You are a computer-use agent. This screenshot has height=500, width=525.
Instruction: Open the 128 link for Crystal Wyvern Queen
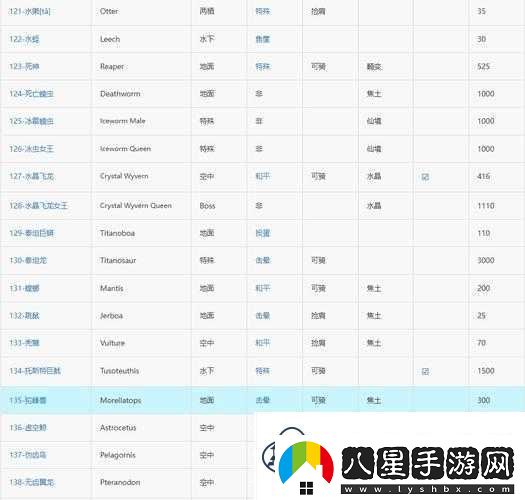tap(38, 205)
